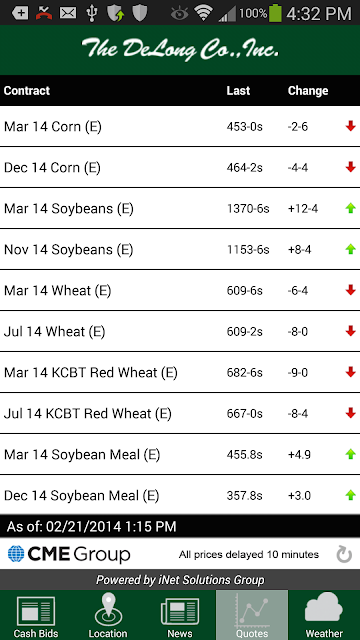Tap Powered by iNet Solutions Group link
Screen dimensions: 360x640
point(180,580)
